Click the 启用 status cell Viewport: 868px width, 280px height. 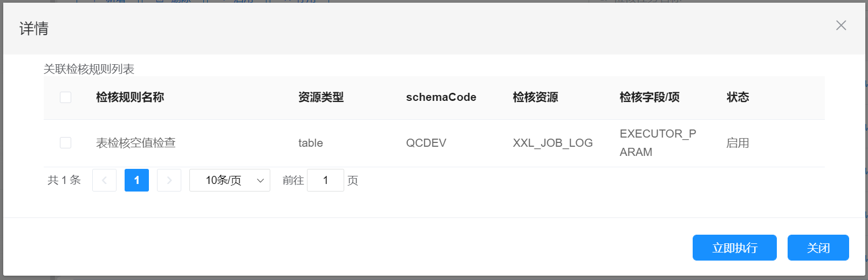(x=737, y=143)
